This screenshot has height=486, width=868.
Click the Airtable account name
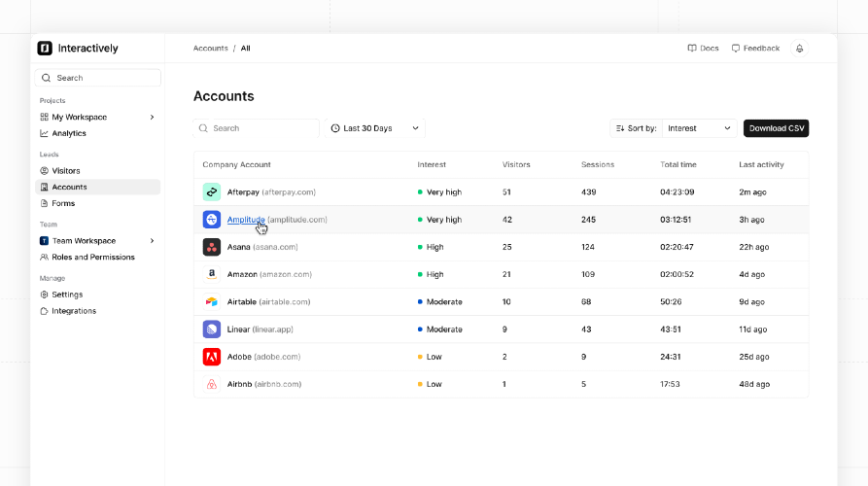click(x=241, y=301)
